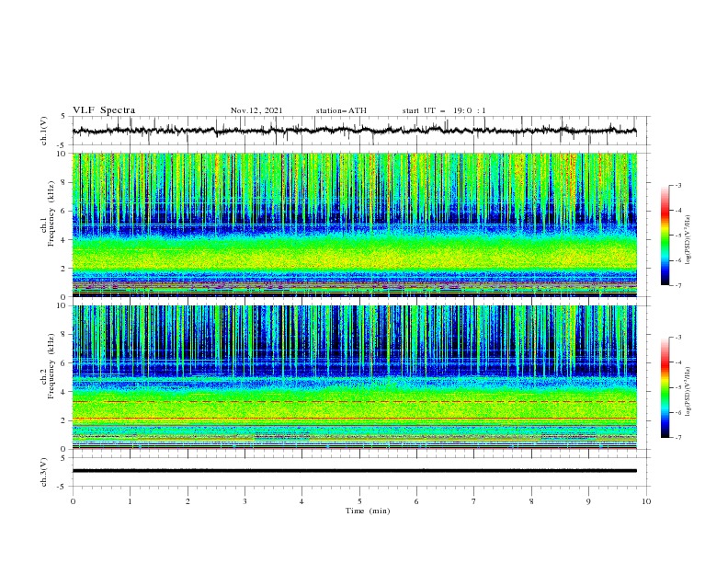Image resolution: width=728 pixels, height=563 pixels.
Task: Click the "-5" tick on ch.2 colorbar
Action: coord(677,387)
